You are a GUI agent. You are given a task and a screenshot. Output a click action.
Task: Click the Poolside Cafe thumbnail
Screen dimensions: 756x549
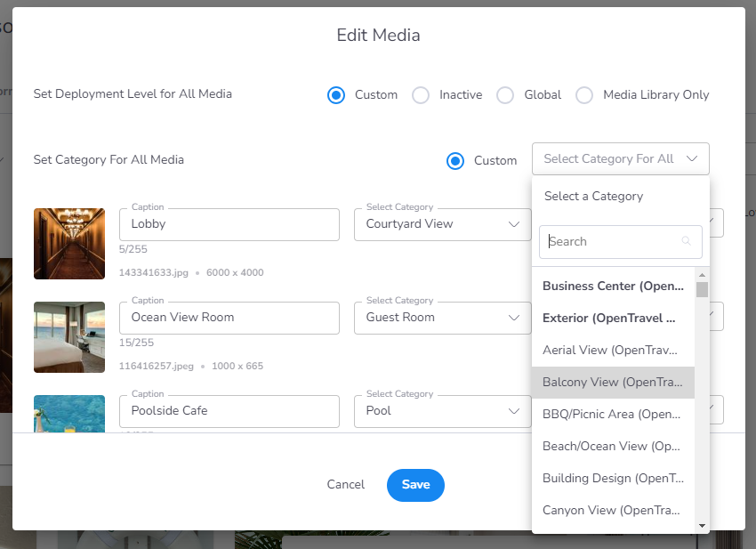pyautogui.click(x=69, y=414)
